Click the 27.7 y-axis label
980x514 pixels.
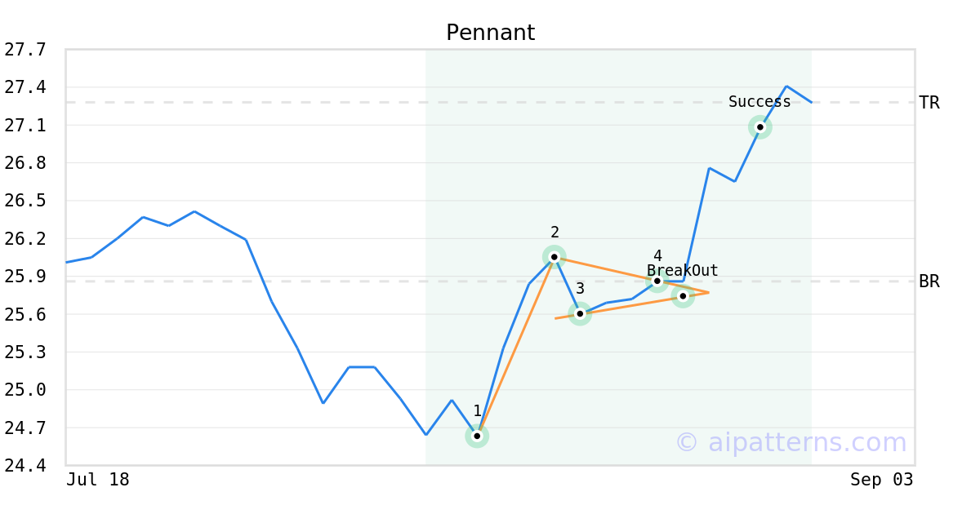pyautogui.click(x=25, y=50)
